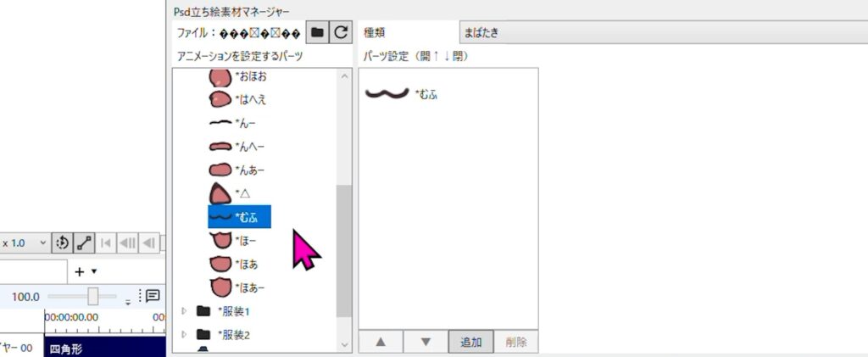868x357 pixels.
Task: Move part up with triangle button
Action: (x=381, y=343)
